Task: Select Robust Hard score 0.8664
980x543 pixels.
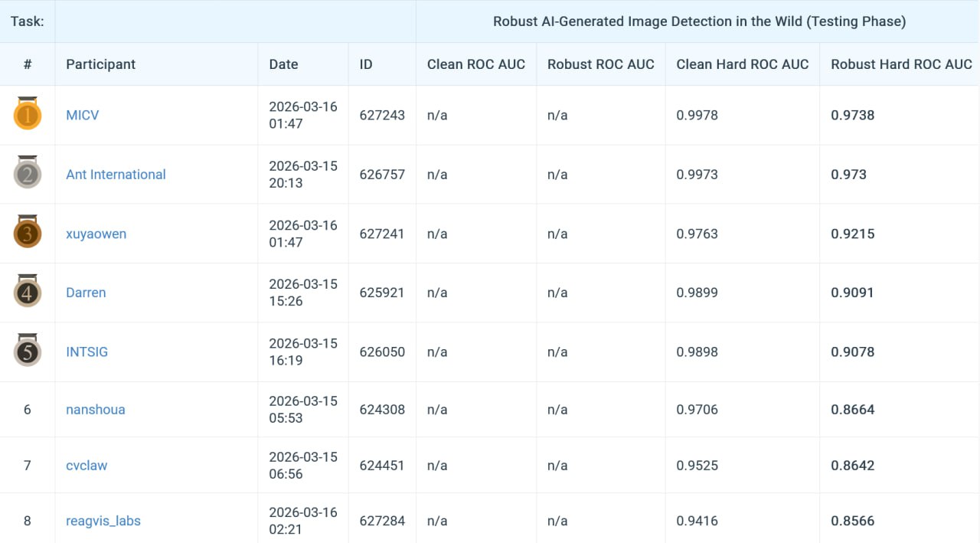Action: click(x=853, y=409)
